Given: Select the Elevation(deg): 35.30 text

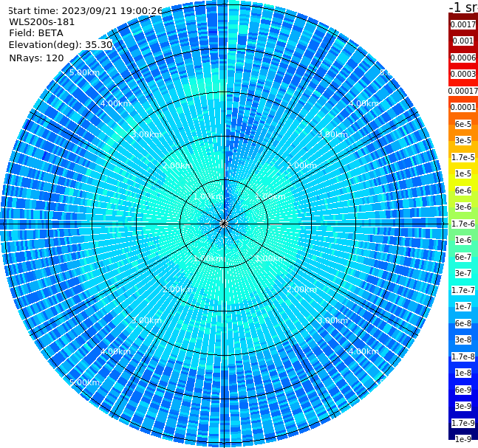Looking at the screenshot, I should 61,45.
